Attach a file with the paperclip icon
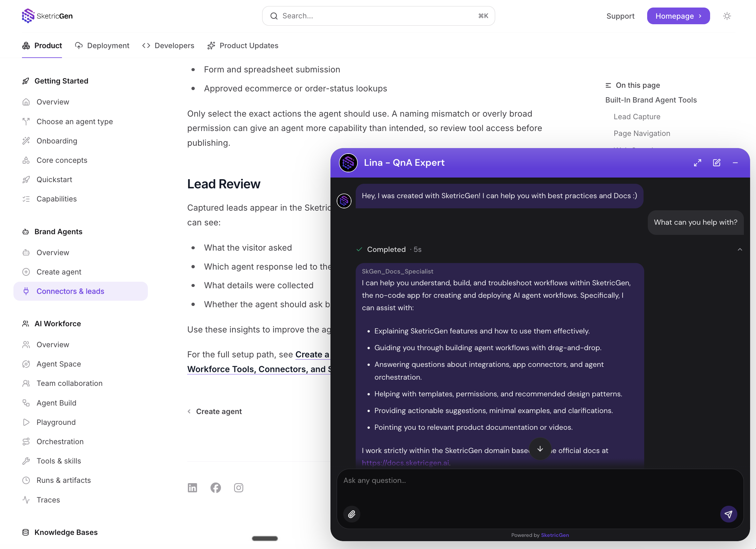 tap(352, 514)
